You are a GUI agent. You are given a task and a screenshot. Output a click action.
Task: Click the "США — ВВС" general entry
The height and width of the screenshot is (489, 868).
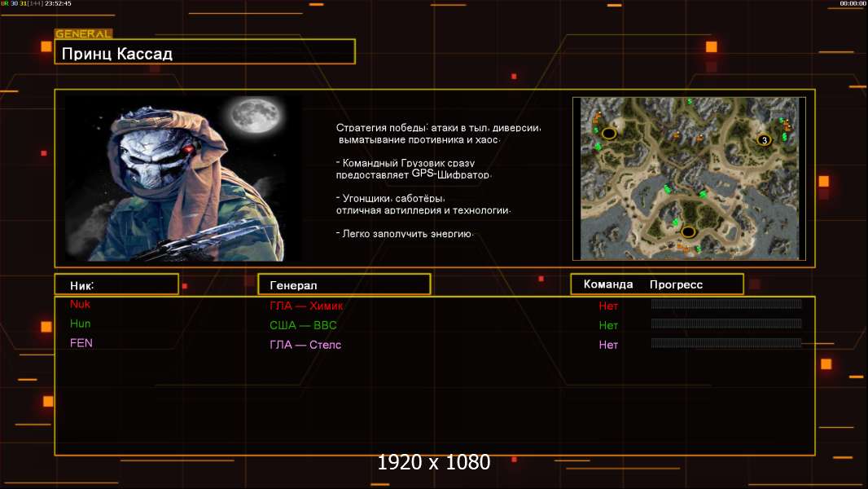303,325
